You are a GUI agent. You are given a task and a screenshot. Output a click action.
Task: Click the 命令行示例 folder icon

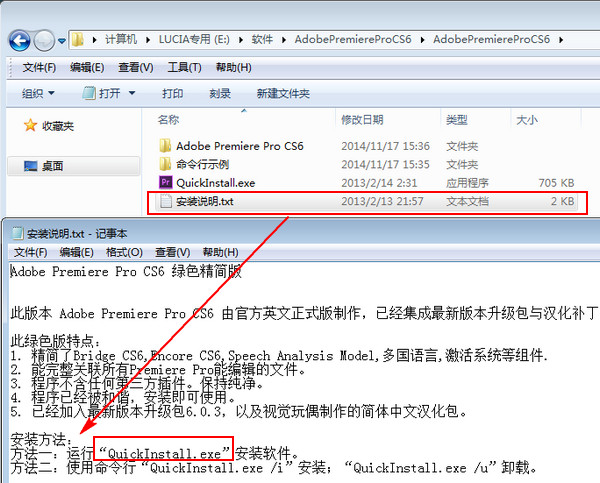[165, 164]
